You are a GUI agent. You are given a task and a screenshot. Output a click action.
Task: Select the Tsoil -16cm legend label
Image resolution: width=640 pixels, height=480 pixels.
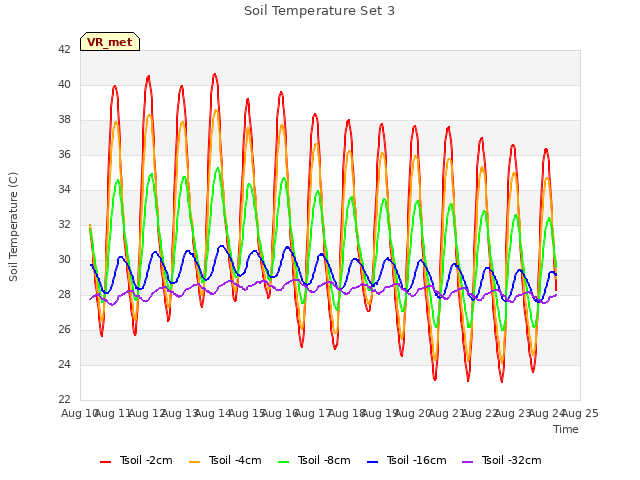pos(416,460)
